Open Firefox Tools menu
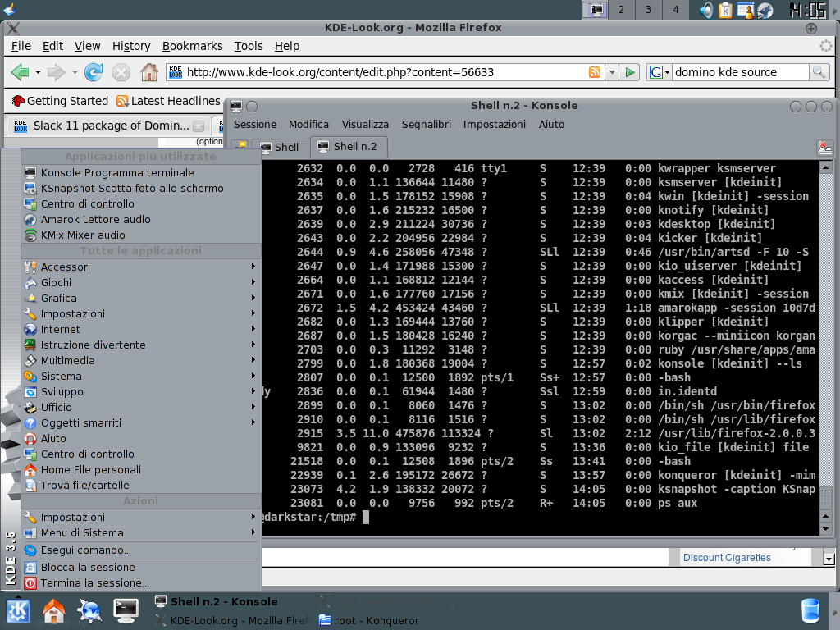Viewport: 840px width, 630px height. coord(249,46)
